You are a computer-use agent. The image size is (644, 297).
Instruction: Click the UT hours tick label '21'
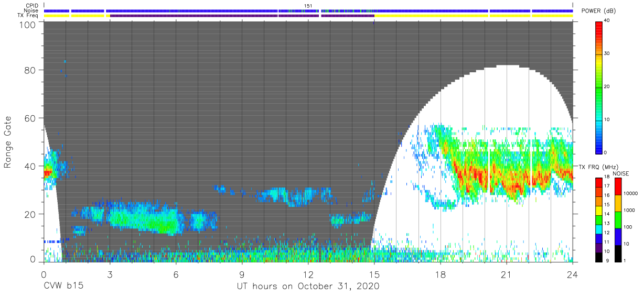[x=506, y=273]
